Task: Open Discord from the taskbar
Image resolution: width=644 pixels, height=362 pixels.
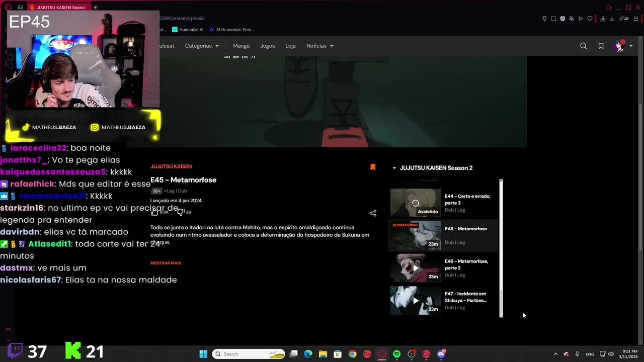Action: pyautogui.click(x=441, y=354)
